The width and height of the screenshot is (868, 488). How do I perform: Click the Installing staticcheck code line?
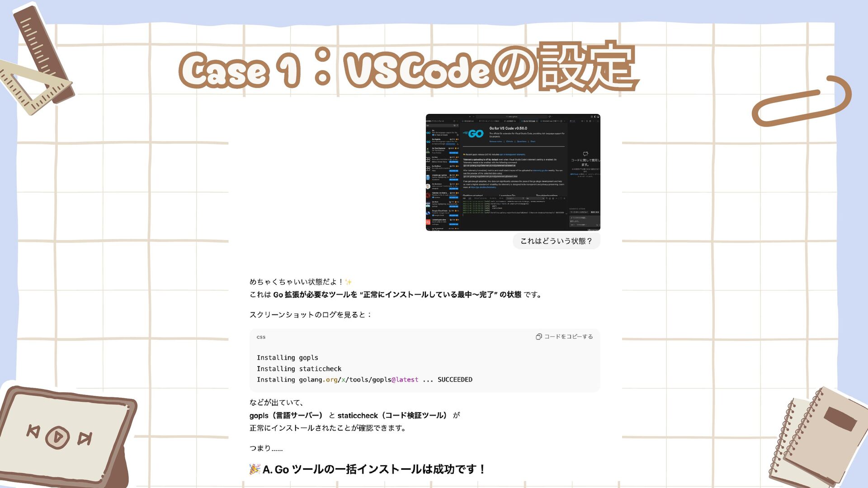[x=299, y=369]
